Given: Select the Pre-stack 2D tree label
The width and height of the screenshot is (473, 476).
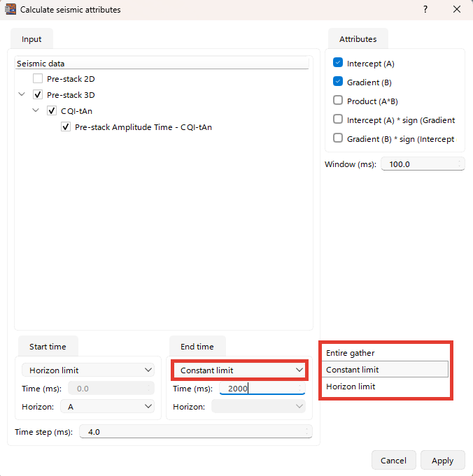Looking at the screenshot, I should [x=71, y=79].
